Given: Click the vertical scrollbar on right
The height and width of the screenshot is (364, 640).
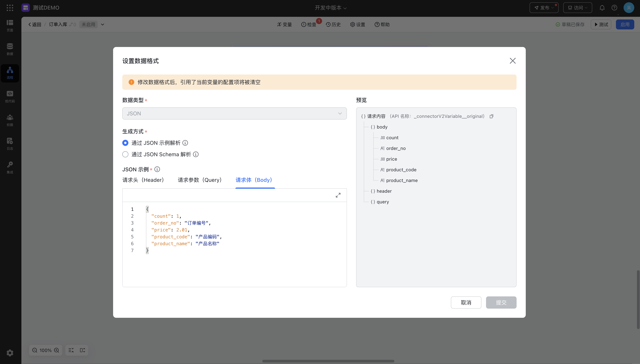Looking at the screenshot, I should [x=638, y=299].
